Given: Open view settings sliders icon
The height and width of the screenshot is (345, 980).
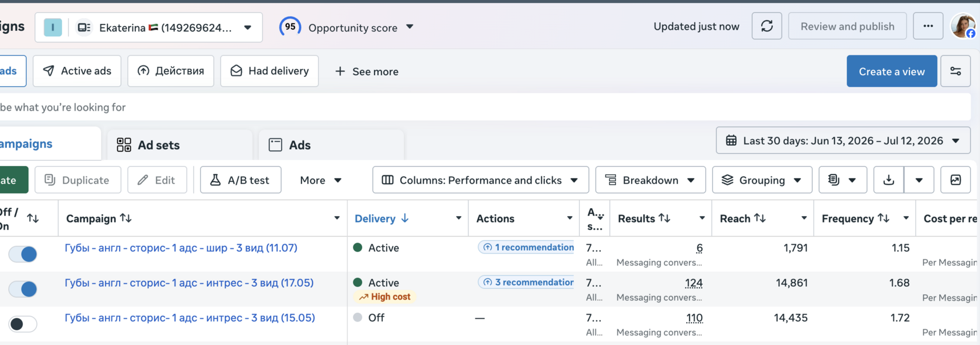Looking at the screenshot, I should pos(956,71).
